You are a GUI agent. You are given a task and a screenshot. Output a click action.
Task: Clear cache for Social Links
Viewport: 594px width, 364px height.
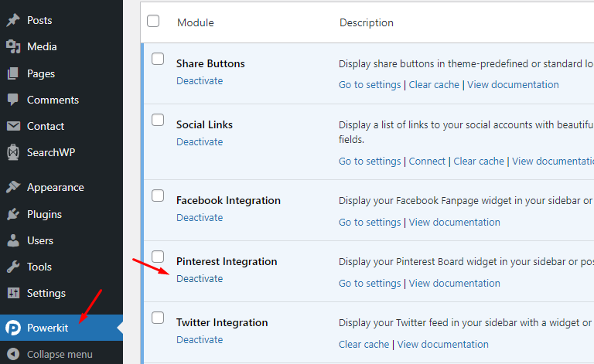point(479,162)
